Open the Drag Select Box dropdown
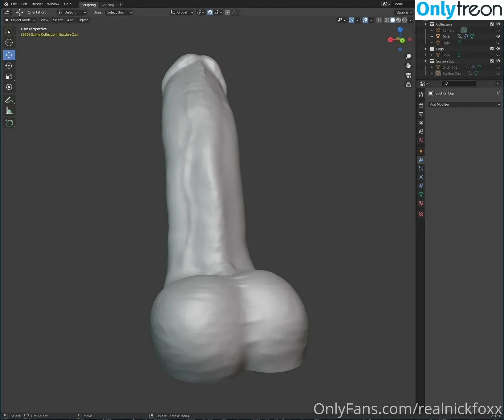 coord(119,12)
